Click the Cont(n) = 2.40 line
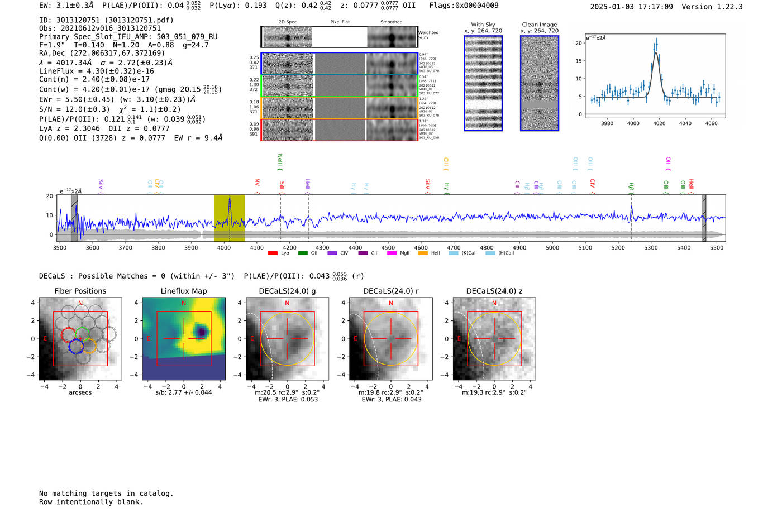Screen dimensions: 782x532 tap(94, 79)
